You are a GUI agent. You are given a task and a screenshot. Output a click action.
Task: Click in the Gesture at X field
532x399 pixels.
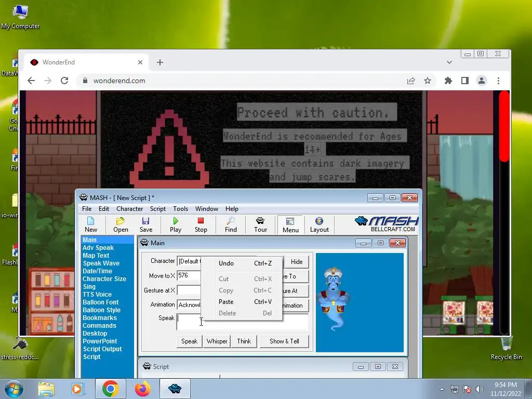coord(189,290)
